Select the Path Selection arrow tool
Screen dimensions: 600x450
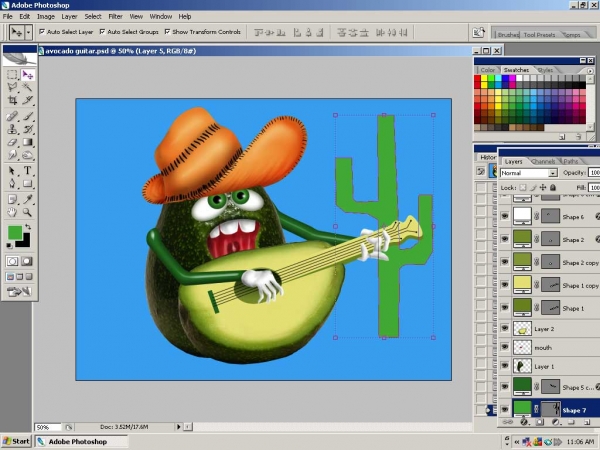12,170
